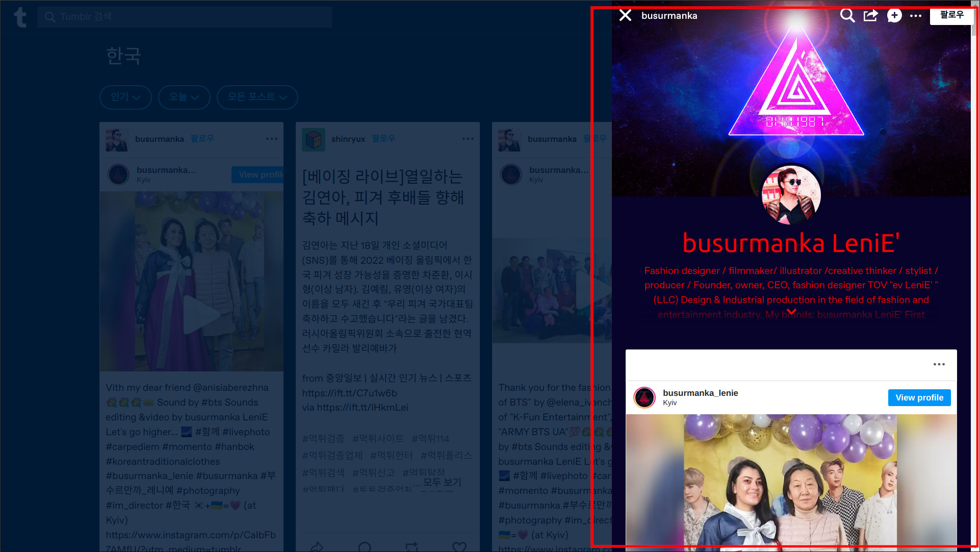This screenshot has height=552, width=980.
Task: Close the busurmanka blog side panel
Action: (x=625, y=15)
